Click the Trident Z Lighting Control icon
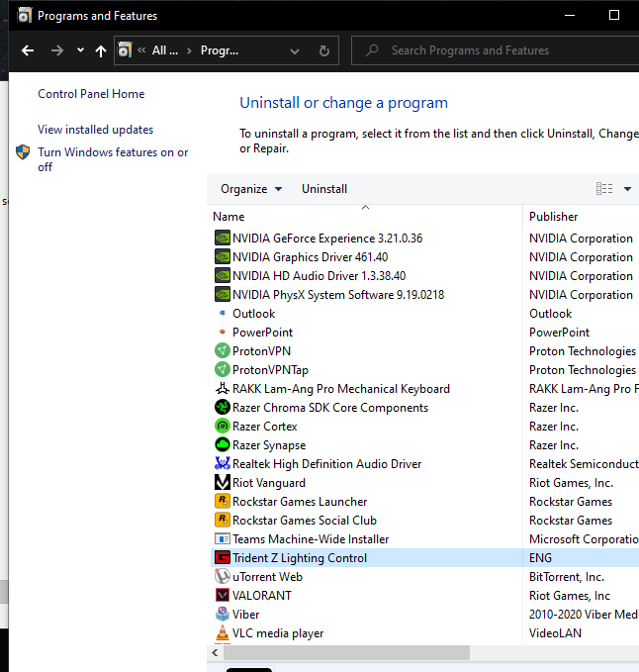 point(223,557)
